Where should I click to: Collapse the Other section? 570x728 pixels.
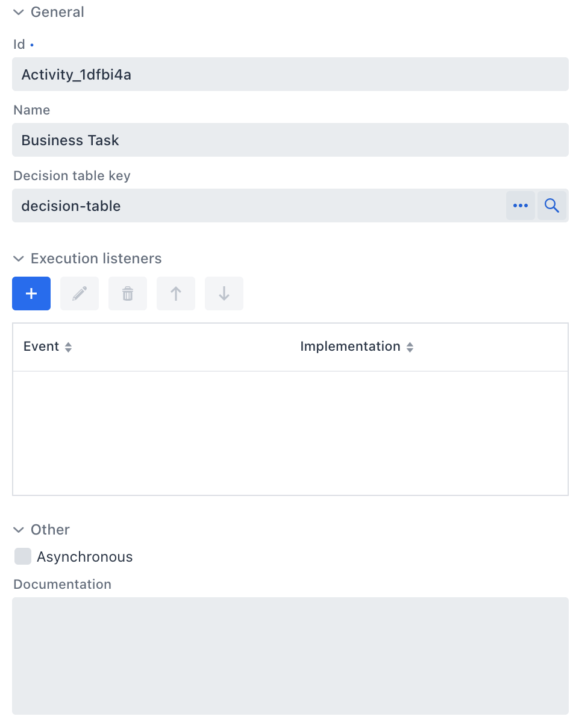[18, 530]
